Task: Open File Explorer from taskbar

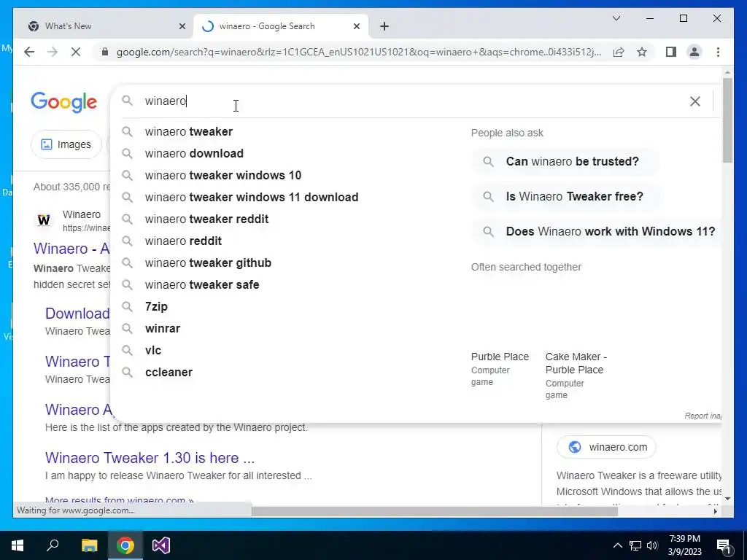Action: [89, 545]
